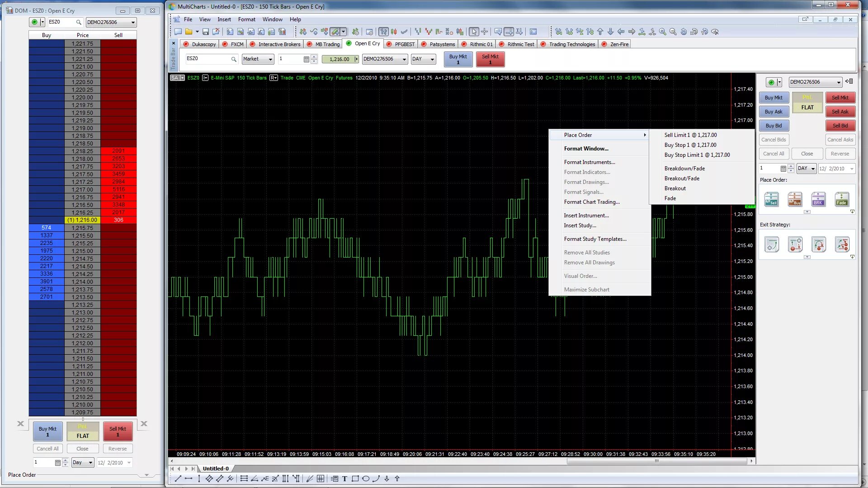Select Format Window from the context menu

click(x=586, y=148)
